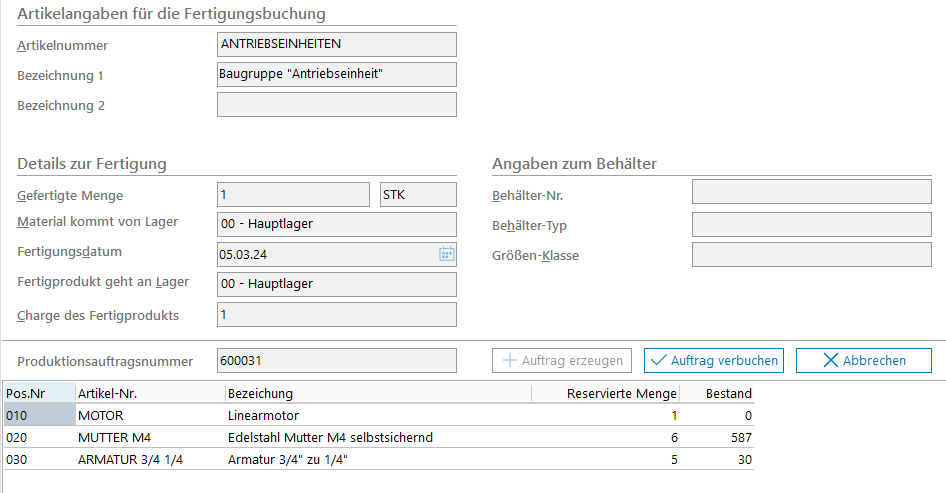This screenshot has height=493, width=946.
Task: Focus the Produktionsauftragsnummer field
Action: [x=336, y=360]
